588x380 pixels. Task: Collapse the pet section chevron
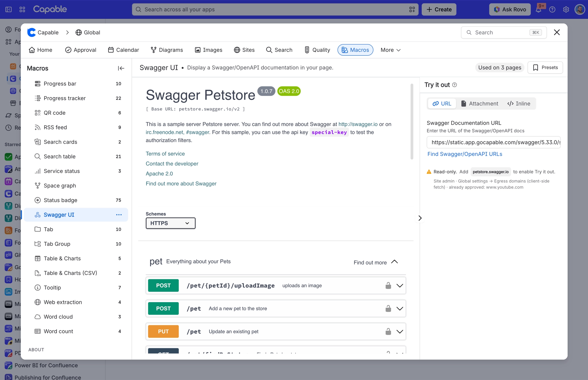395,262
